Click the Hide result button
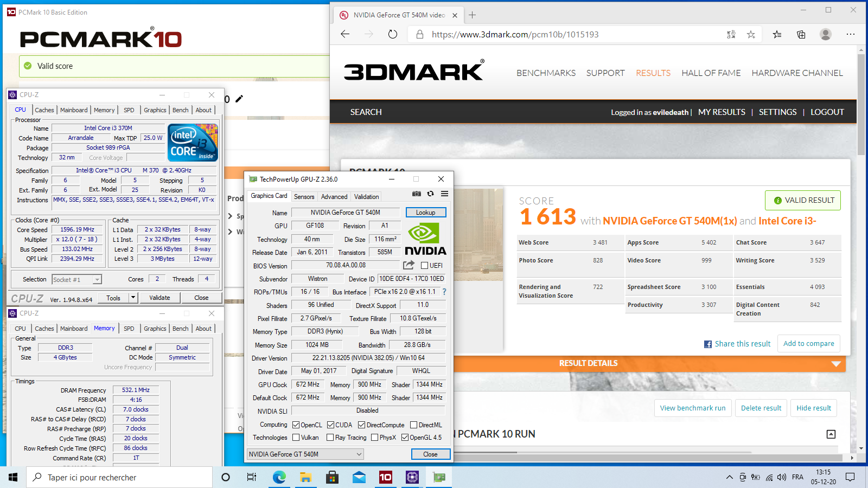 [814, 408]
